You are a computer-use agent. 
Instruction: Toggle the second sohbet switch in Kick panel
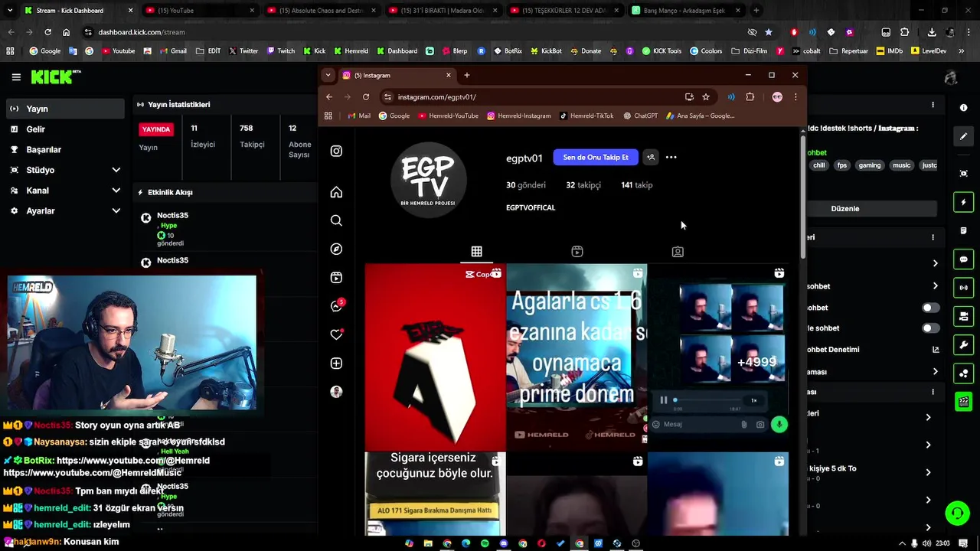(930, 328)
